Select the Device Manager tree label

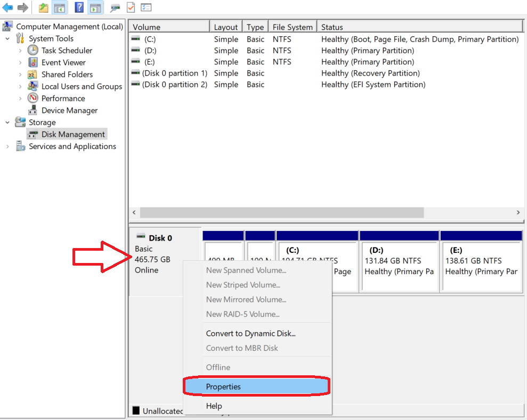click(70, 110)
